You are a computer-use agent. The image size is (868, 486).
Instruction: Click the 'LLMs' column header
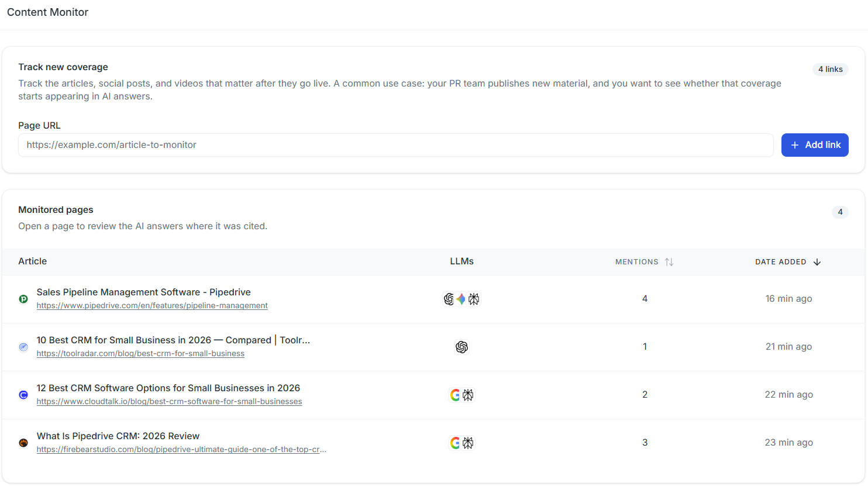coord(462,261)
